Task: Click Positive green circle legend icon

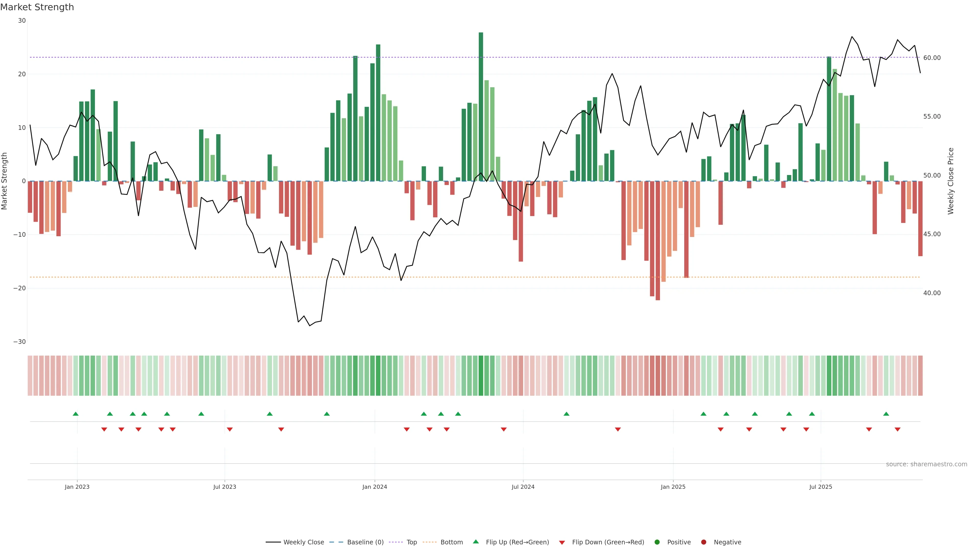Action: (x=657, y=542)
